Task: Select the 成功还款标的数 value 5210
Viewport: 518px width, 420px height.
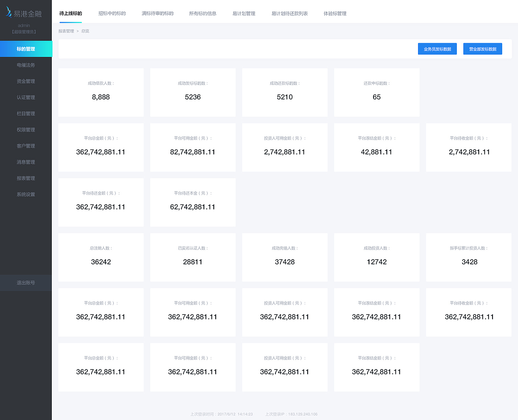Action: tap(284, 97)
